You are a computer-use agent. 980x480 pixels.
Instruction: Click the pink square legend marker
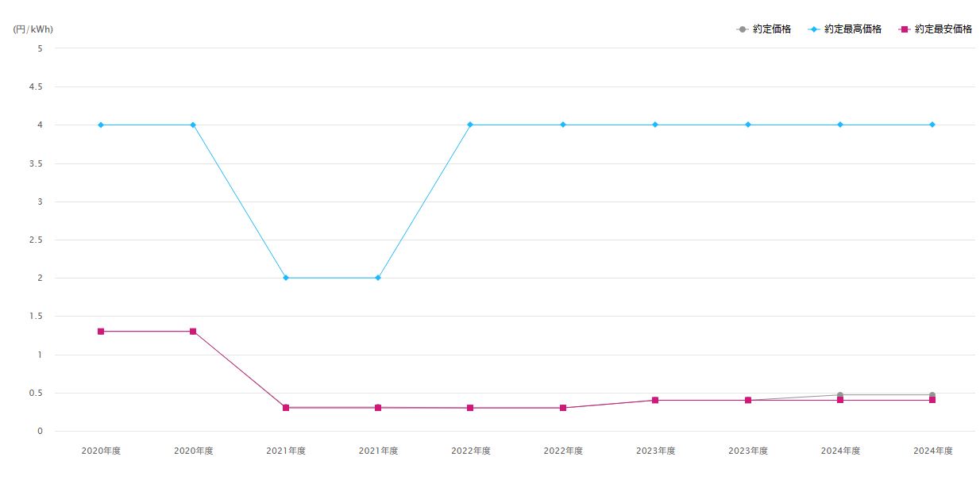coord(904,29)
